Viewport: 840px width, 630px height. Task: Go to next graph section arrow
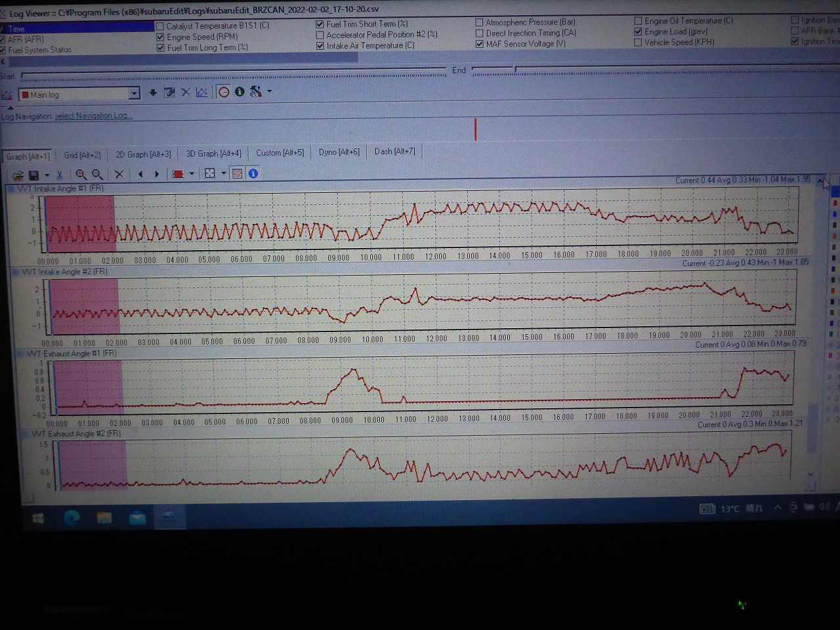click(157, 174)
